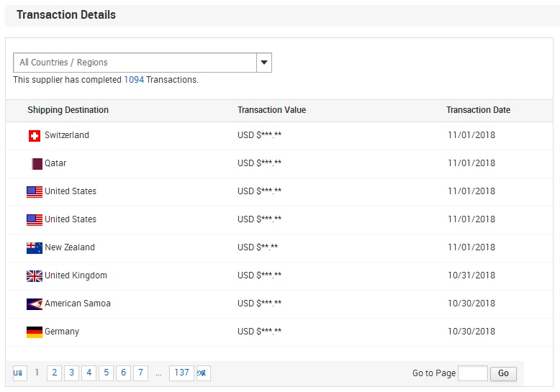The image size is (560, 392).
Task: Open the 1094 transactions link
Action: 134,80
